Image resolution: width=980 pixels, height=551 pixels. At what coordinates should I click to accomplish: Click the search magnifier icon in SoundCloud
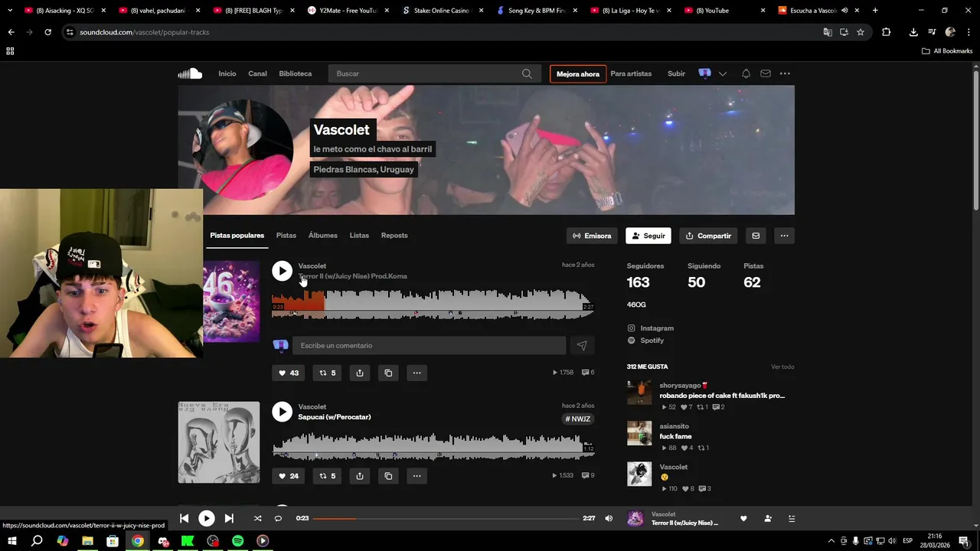click(527, 73)
